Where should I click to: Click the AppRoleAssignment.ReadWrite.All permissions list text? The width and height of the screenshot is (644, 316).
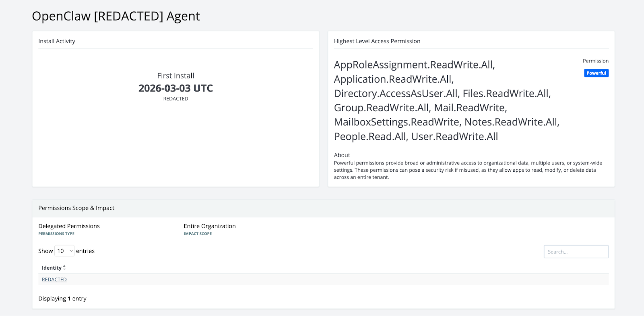pos(414,65)
